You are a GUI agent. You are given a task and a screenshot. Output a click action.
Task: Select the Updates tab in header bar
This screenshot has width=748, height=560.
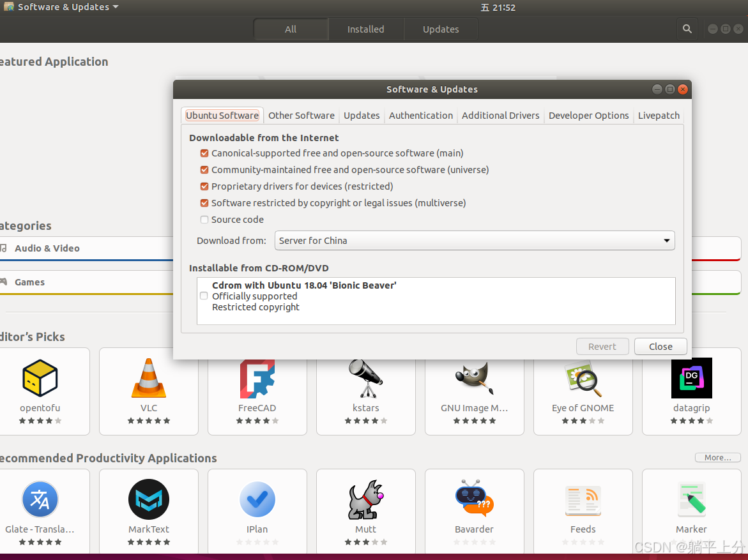tap(441, 29)
